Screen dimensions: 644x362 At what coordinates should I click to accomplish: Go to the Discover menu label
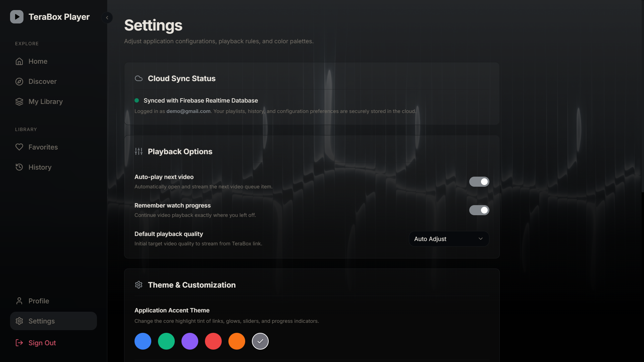tap(43, 81)
